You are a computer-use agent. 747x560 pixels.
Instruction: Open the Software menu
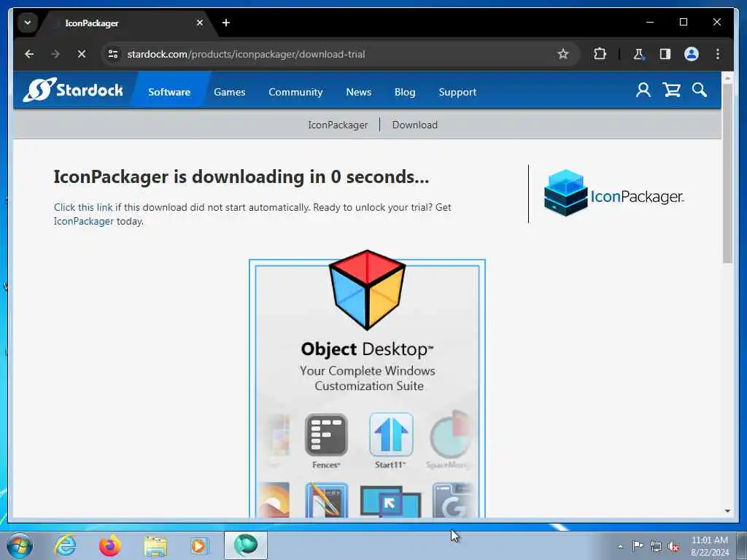click(169, 92)
